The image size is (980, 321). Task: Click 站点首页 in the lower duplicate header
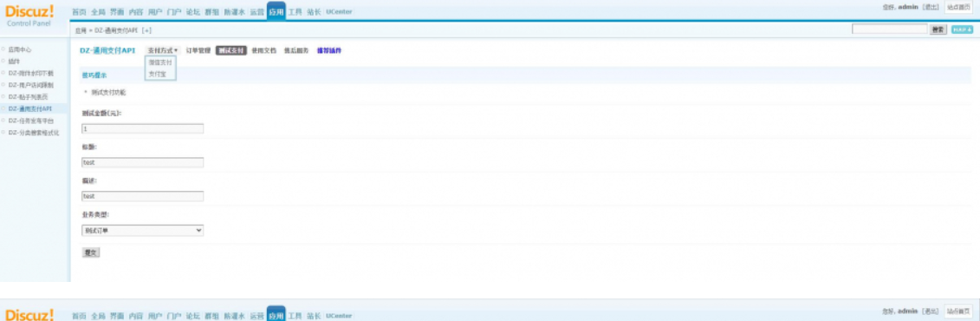(x=958, y=311)
